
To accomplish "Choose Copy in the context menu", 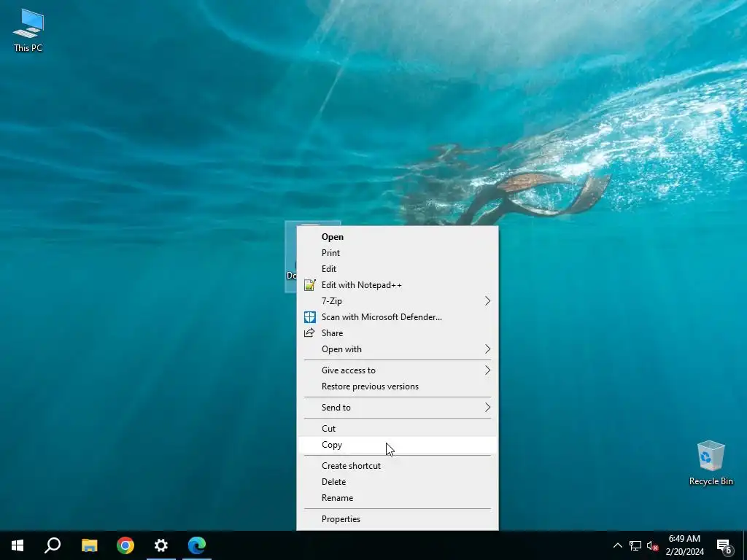I will point(398,445).
